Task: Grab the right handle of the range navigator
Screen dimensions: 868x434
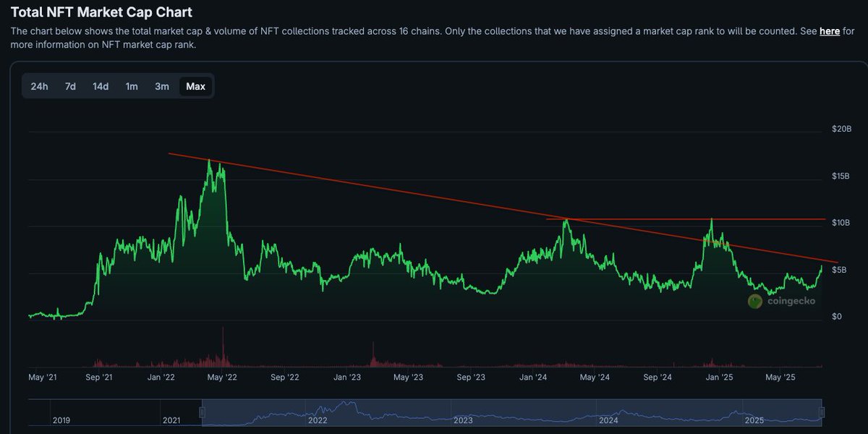Action: [x=822, y=412]
